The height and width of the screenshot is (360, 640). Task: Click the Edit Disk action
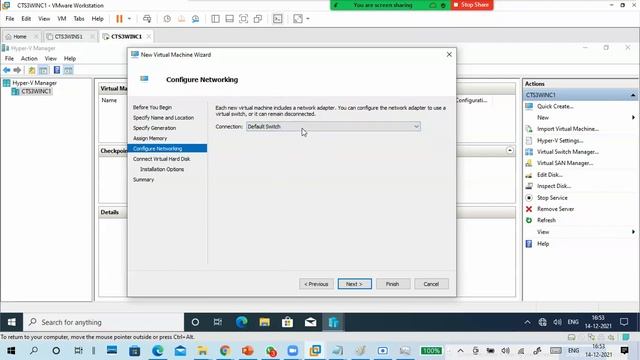[550, 175]
